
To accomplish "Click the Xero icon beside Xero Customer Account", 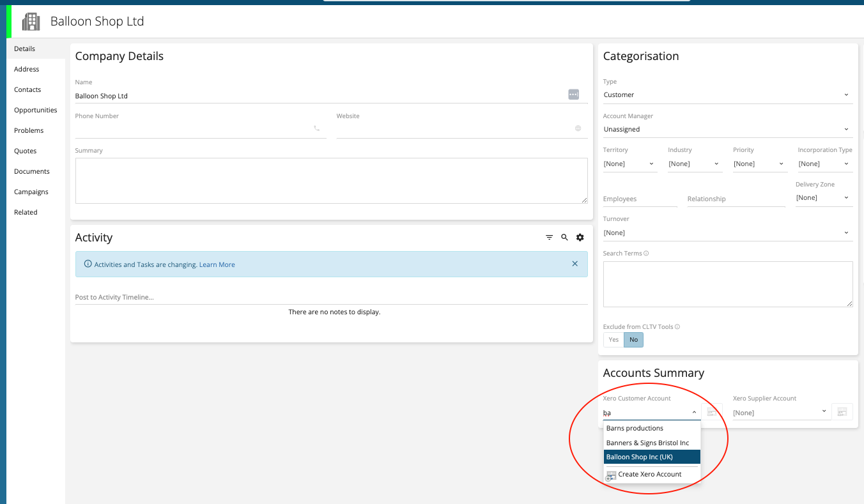I will click(x=712, y=411).
